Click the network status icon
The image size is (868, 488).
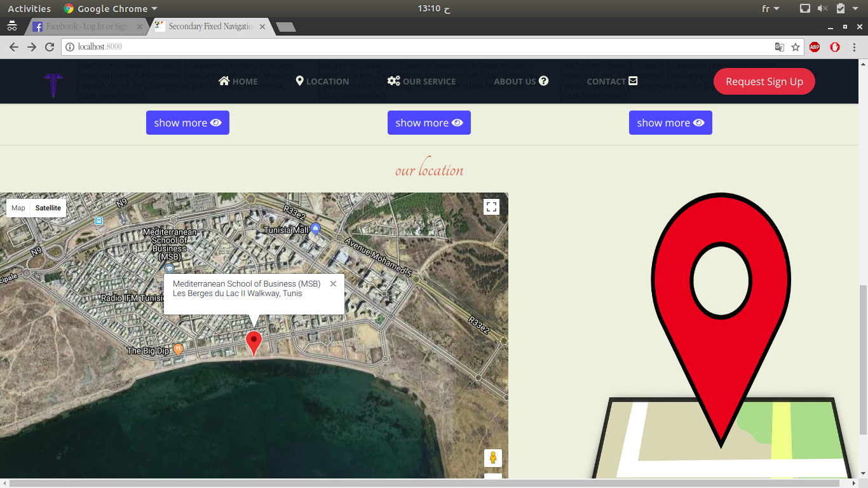click(805, 9)
